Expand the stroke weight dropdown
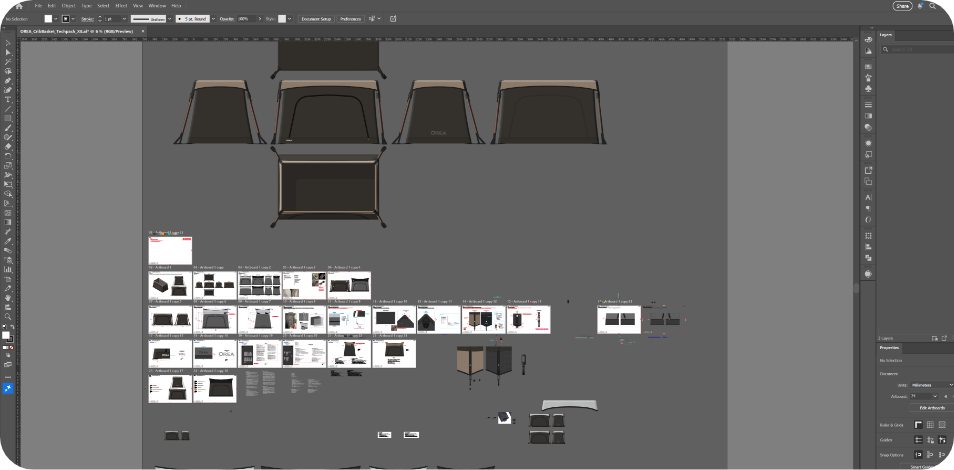954x470 pixels. [x=123, y=18]
